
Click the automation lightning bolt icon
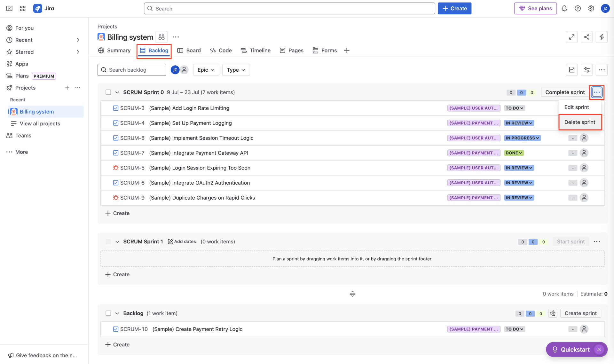(x=601, y=37)
